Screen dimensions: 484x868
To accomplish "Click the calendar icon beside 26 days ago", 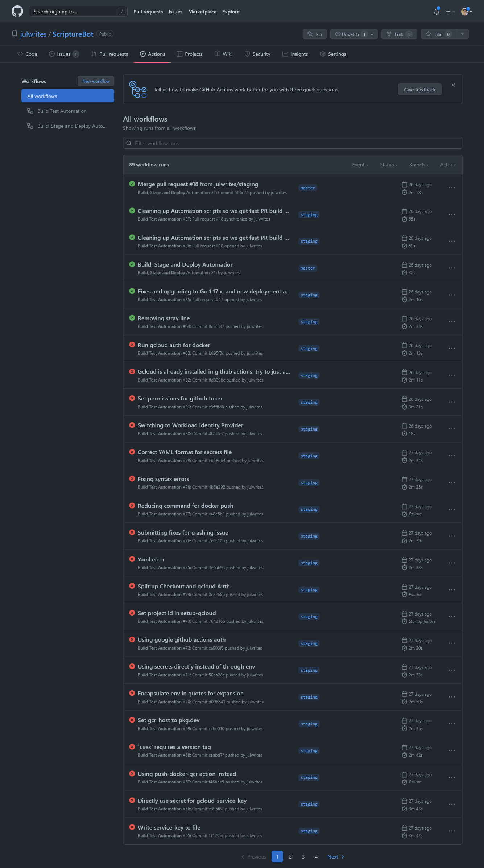I will click(404, 184).
